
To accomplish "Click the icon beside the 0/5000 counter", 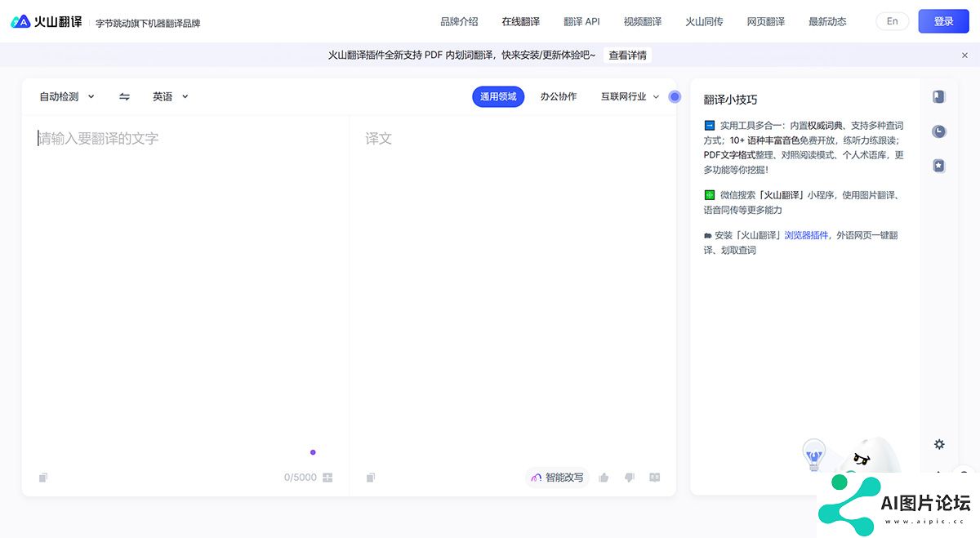I will click(327, 478).
